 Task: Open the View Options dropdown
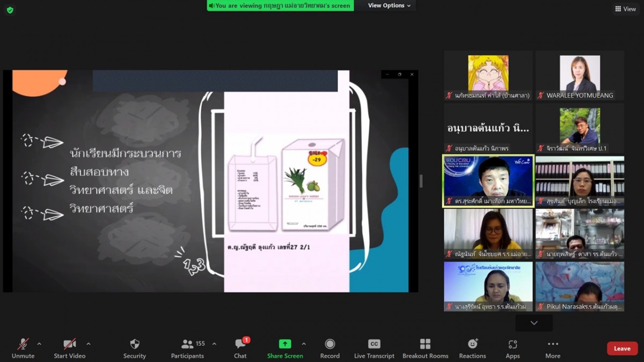(x=390, y=5)
